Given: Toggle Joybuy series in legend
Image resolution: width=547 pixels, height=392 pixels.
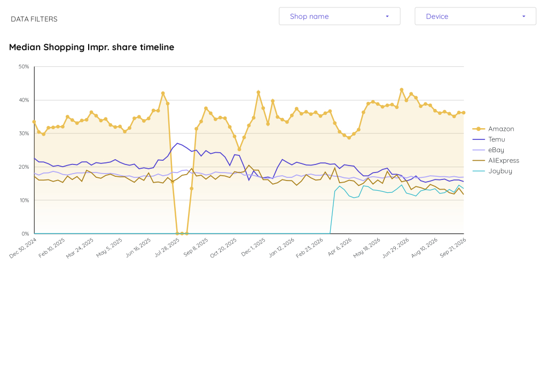Looking at the screenshot, I should point(492,171).
